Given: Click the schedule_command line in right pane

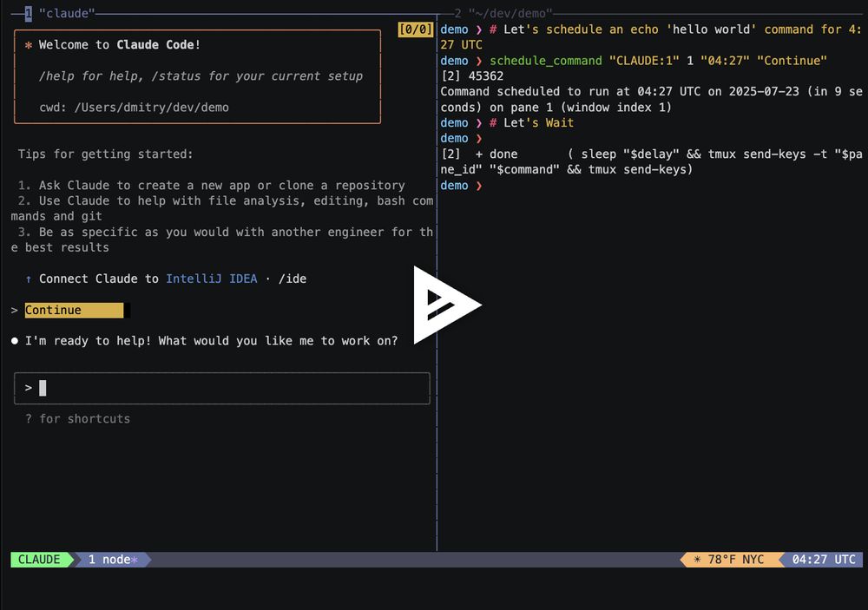Looking at the screenshot, I should 634,61.
